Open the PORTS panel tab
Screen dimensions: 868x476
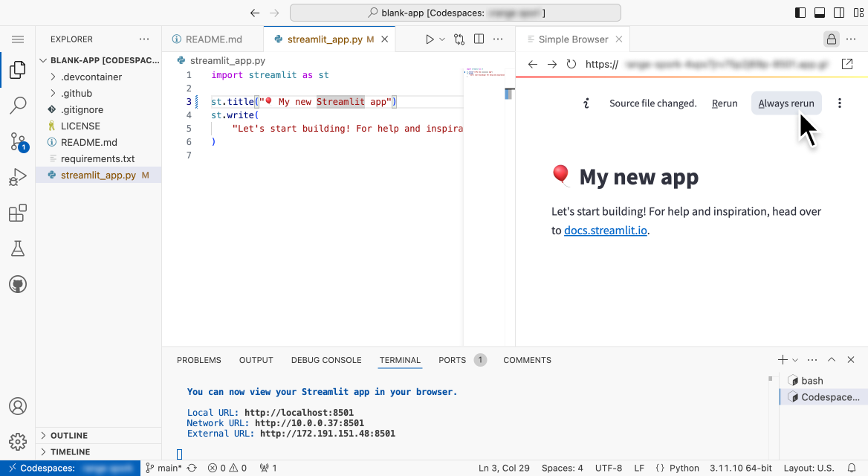451,360
